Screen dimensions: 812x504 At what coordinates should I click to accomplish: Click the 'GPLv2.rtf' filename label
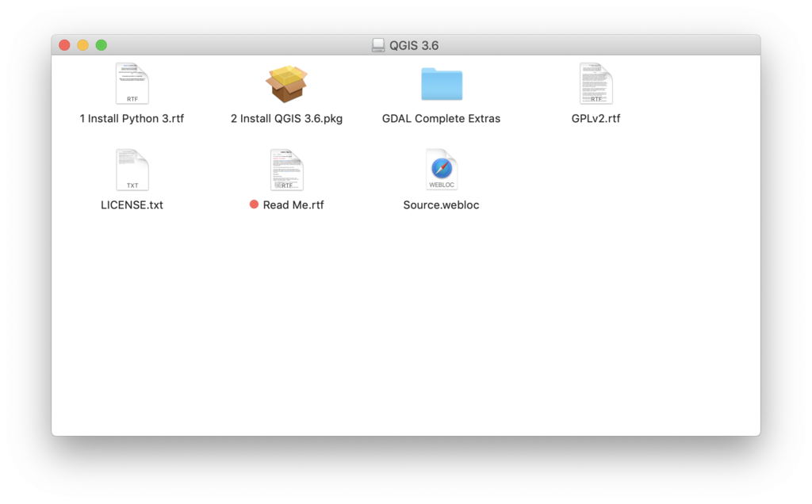tap(596, 119)
